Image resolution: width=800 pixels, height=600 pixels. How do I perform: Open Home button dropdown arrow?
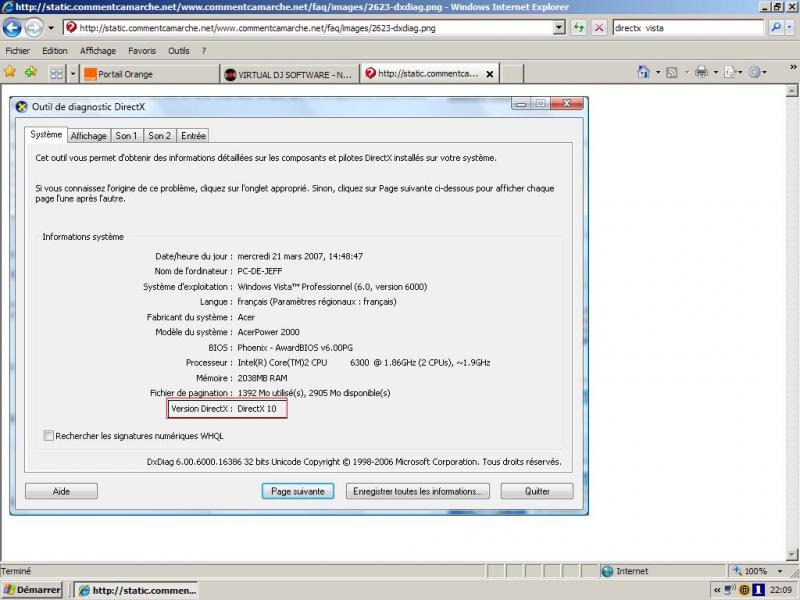[658, 72]
